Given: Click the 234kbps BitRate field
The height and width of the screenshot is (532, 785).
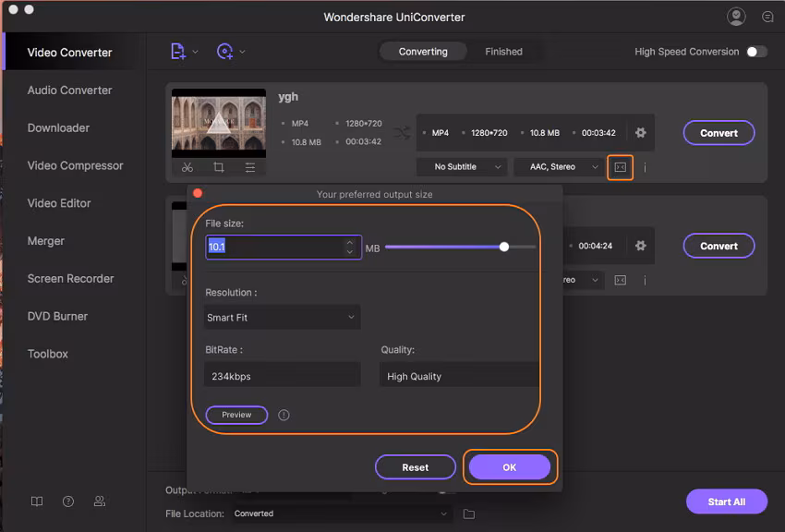Looking at the screenshot, I should click(x=283, y=376).
